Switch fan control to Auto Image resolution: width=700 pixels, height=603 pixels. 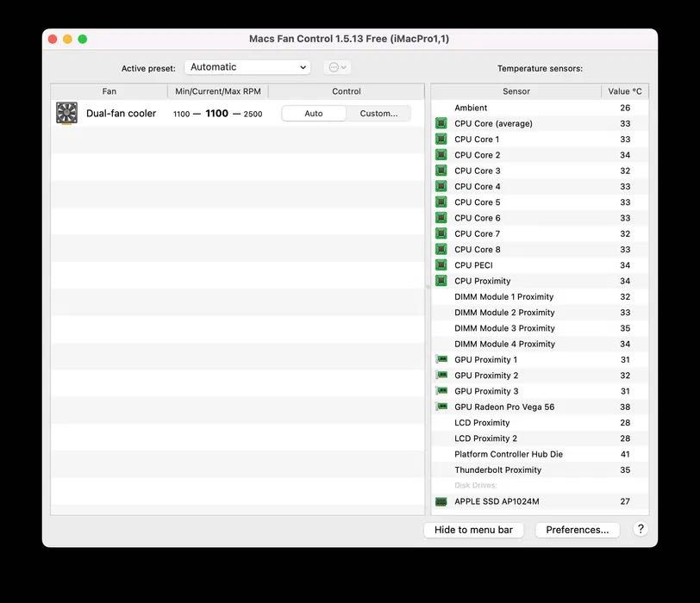314,114
